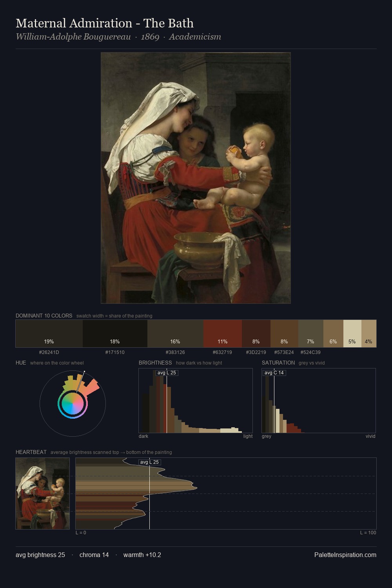The height and width of the screenshot is (588, 392).
Task: Click the SATURATION section heading
Action: click(x=278, y=363)
